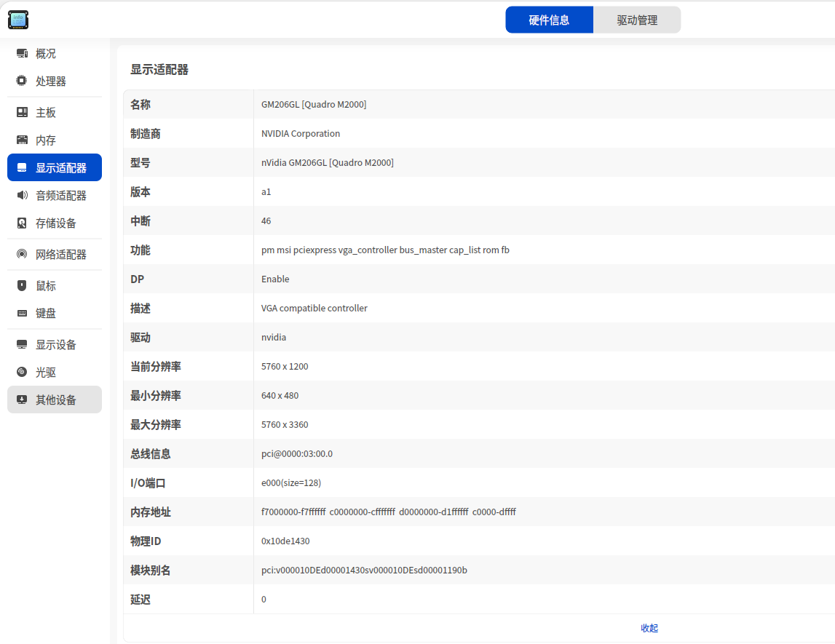Click the 当前分辨率 value 5760 x 1200
Screen dimensions: 835x644
point(285,366)
